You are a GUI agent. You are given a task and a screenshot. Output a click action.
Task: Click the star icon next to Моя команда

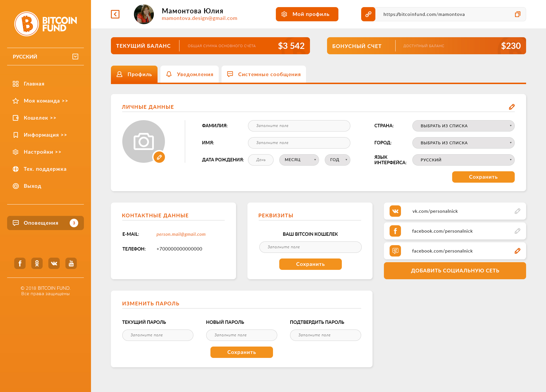coord(16,101)
